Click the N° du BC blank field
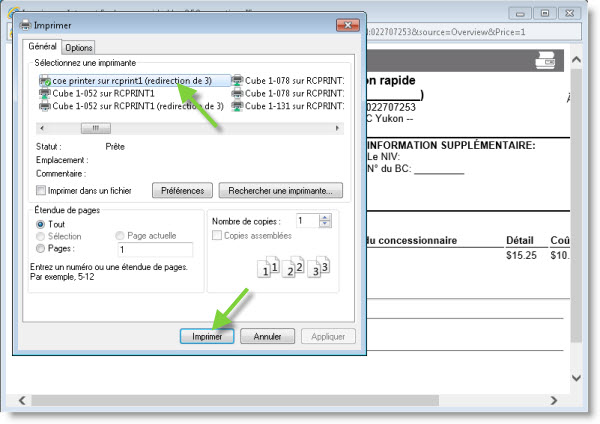This screenshot has width=600, height=424. [439, 169]
